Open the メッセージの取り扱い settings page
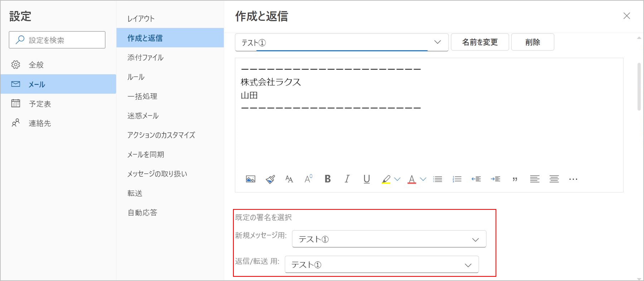The height and width of the screenshot is (281, 644). point(170,174)
